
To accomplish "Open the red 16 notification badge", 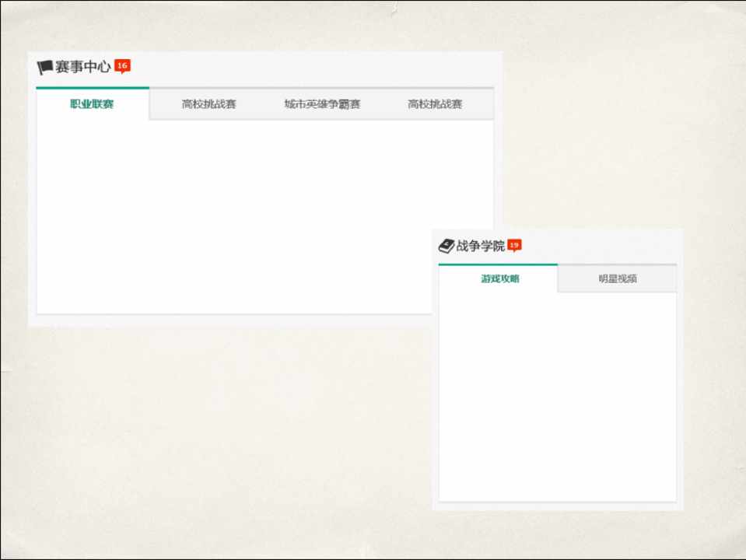I will pos(122,66).
